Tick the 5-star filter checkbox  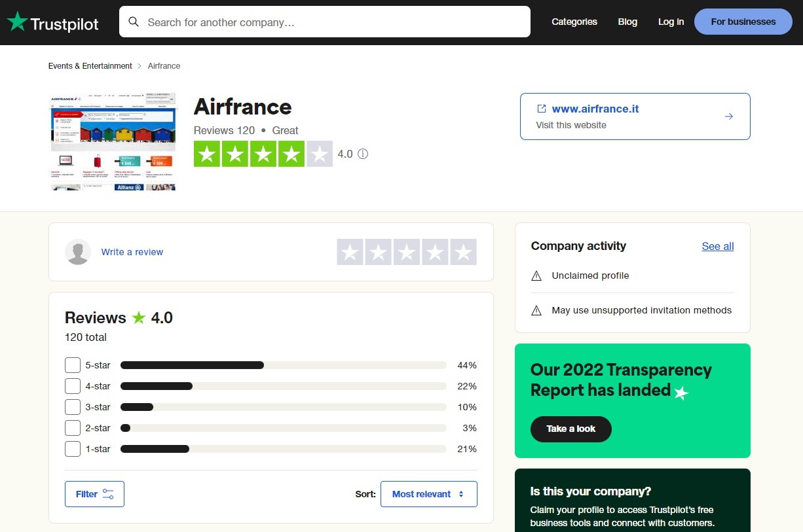pyautogui.click(x=73, y=365)
